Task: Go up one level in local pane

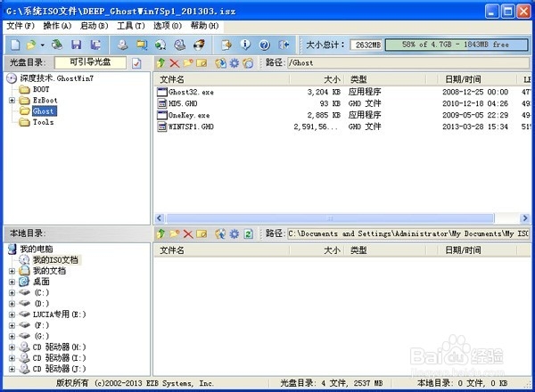Action: [x=161, y=233]
